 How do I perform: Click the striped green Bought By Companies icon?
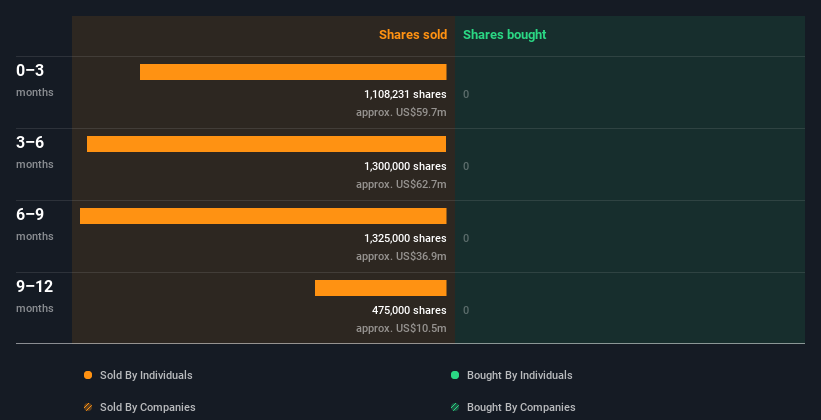point(455,407)
